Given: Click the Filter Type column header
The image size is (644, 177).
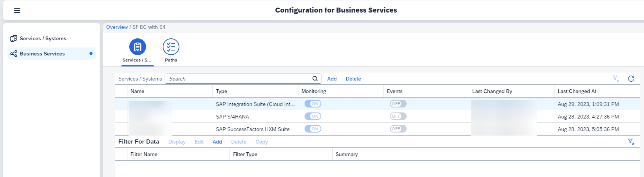Looking at the screenshot, I should pyautogui.click(x=281, y=154).
